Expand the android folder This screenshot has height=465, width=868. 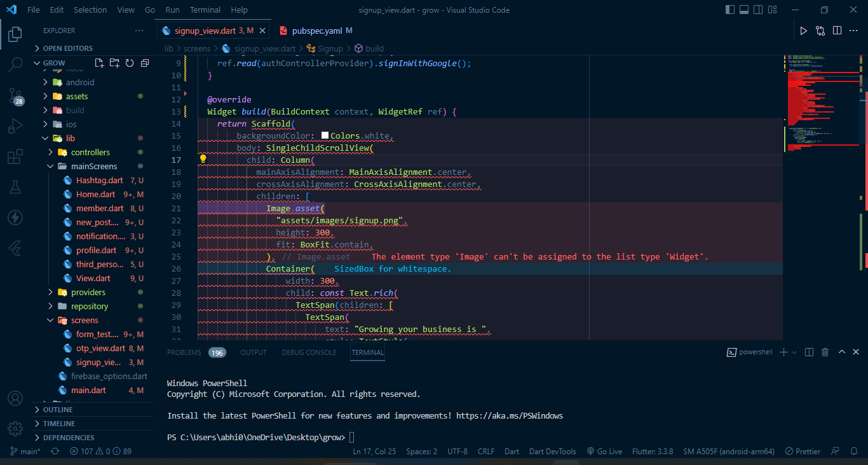pos(92,82)
